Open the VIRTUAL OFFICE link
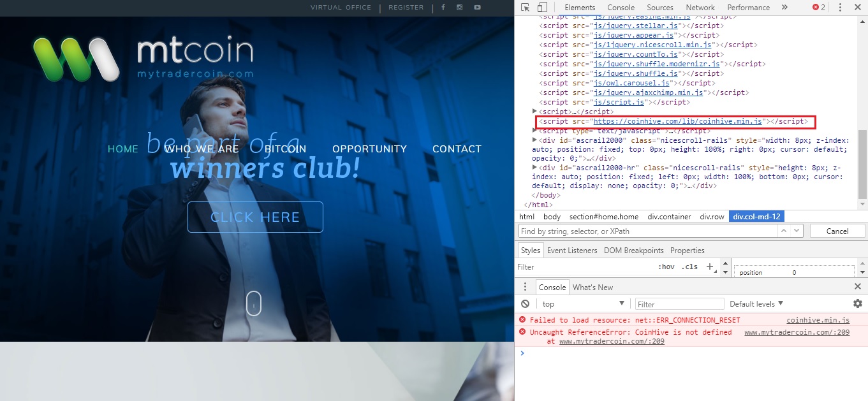The height and width of the screenshot is (401, 868). click(341, 8)
